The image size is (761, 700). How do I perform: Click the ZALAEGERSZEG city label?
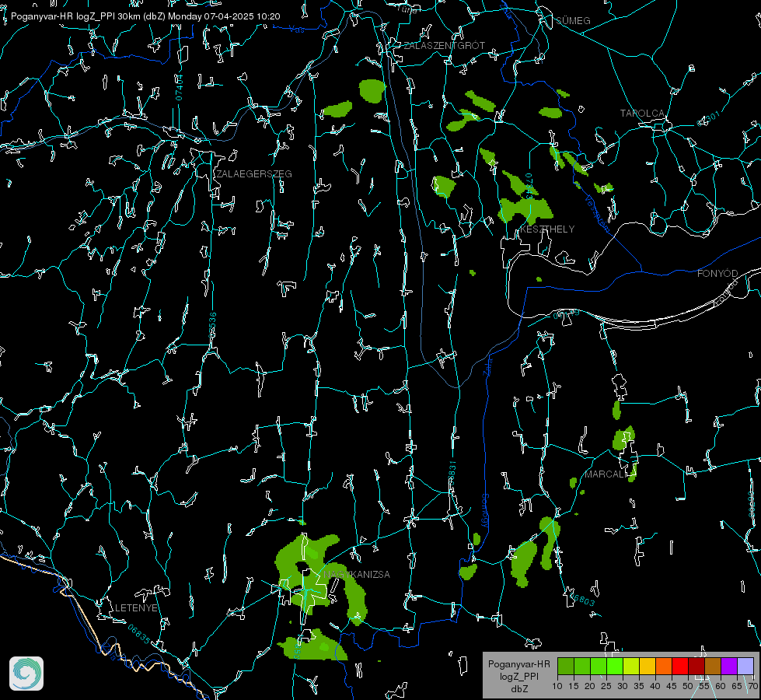click(x=254, y=174)
